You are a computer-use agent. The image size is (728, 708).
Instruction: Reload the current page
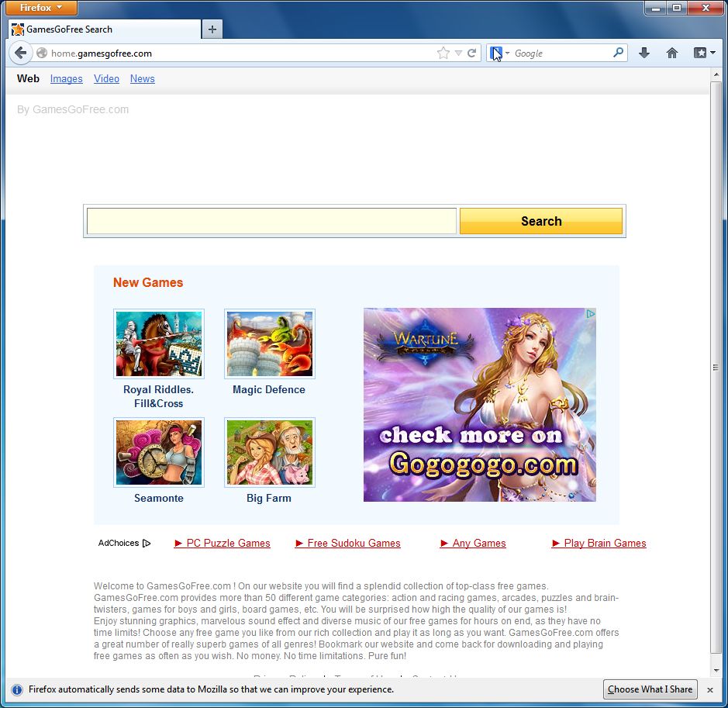pyautogui.click(x=471, y=54)
